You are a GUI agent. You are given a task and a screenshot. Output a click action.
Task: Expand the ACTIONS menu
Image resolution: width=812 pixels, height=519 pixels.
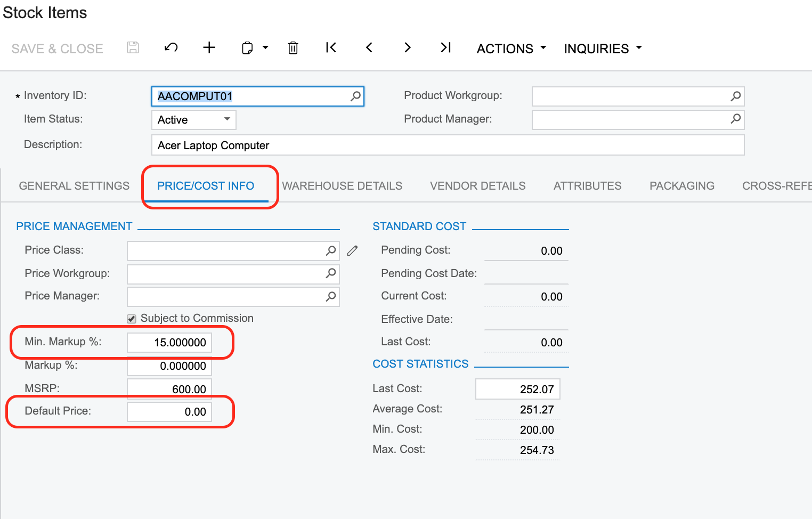click(x=511, y=48)
